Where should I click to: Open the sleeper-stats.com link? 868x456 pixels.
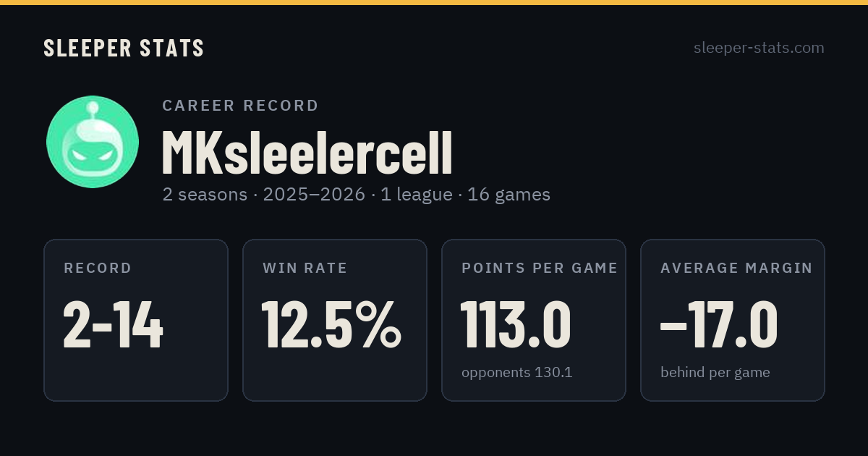coord(759,48)
